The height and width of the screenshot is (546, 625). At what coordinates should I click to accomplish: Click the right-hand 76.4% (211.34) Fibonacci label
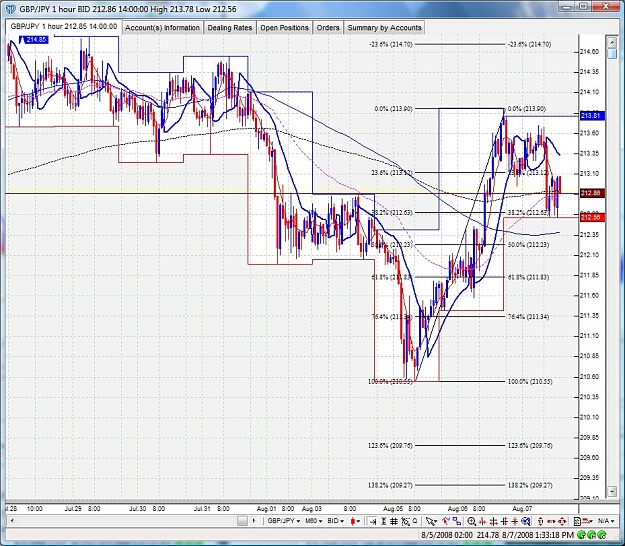coord(529,317)
